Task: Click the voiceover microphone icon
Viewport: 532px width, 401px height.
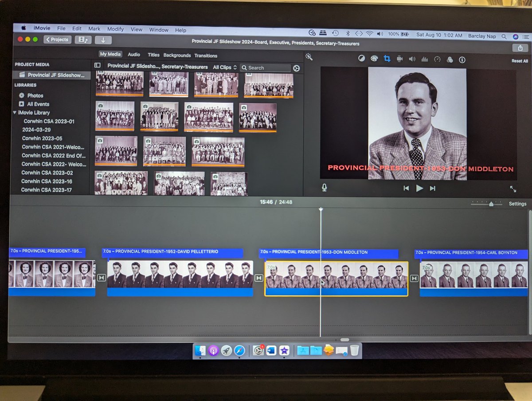Action: click(324, 187)
